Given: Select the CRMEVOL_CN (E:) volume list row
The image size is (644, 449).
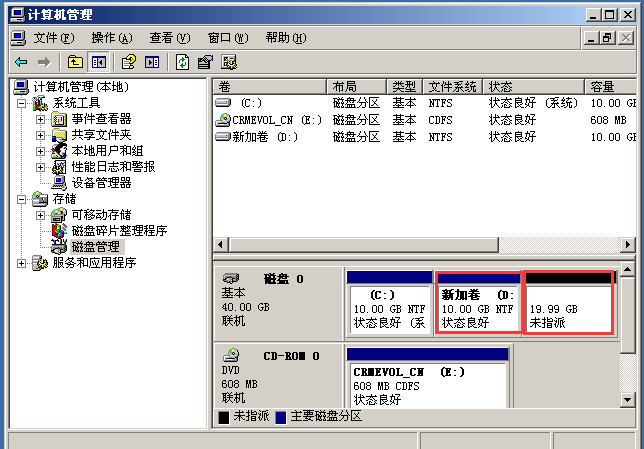Looking at the screenshot, I should [425, 120].
